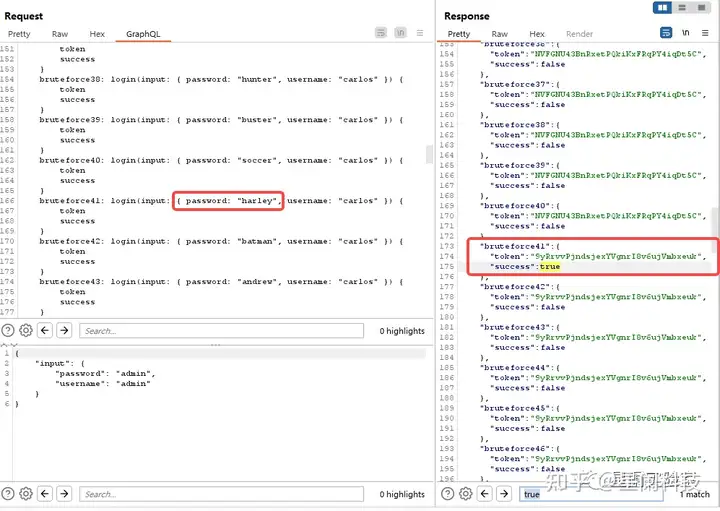Click "username": "admin" variable line
Screen dimensions: 720x511
(x=103, y=383)
